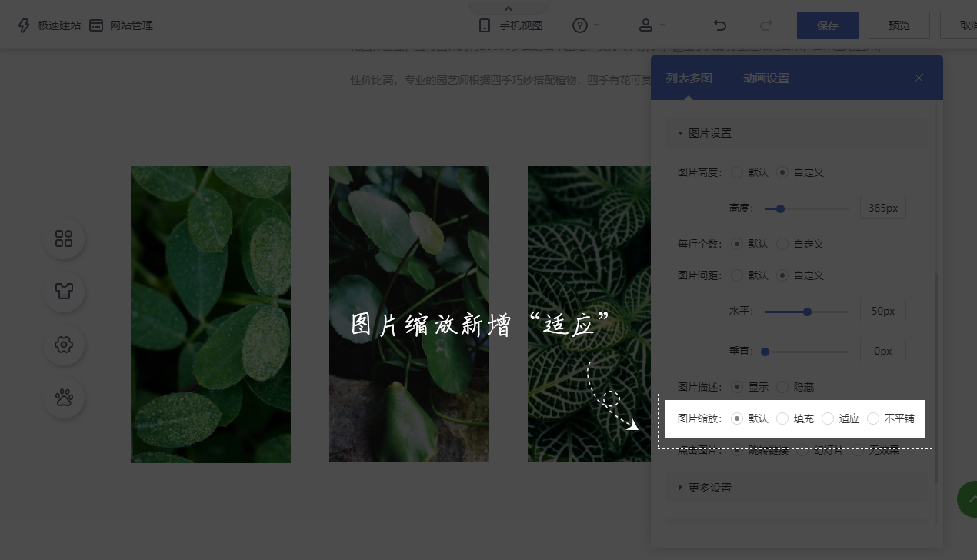Open dropdown arrow next to help icon

pyautogui.click(x=597, y=25)
